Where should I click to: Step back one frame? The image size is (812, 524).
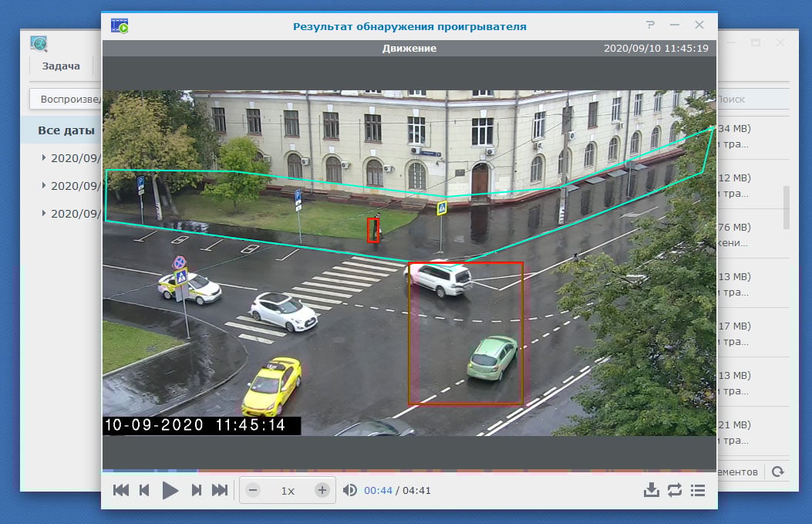[144, 490]
